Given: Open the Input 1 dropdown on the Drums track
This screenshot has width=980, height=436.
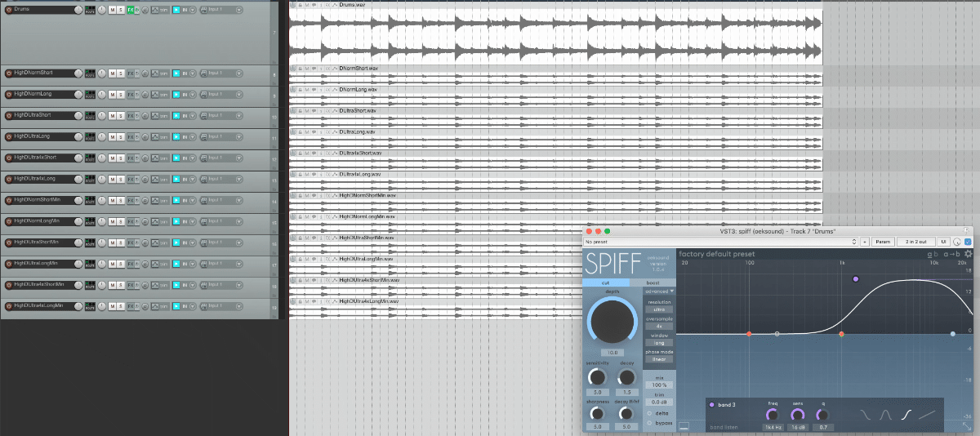Looking at the screenshot, I should [221, 10].
